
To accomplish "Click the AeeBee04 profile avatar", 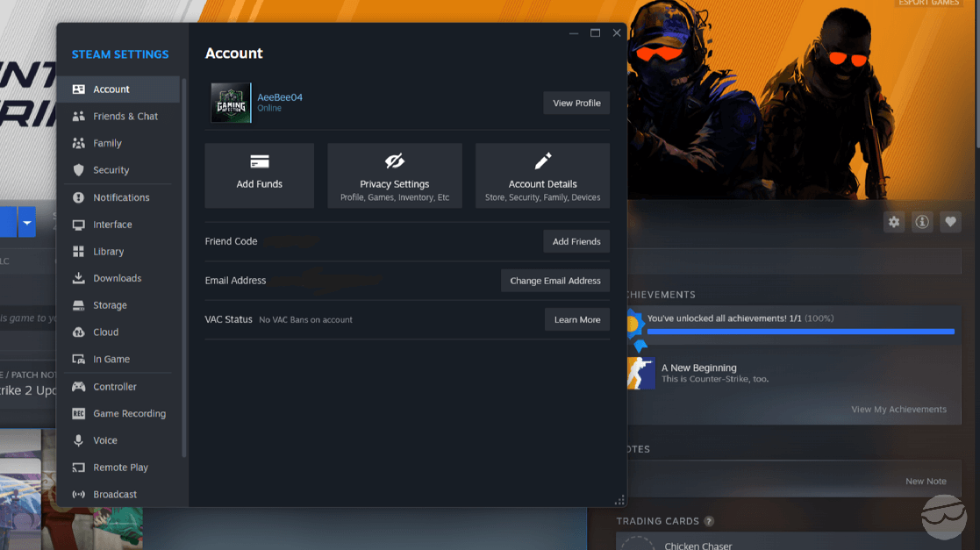I will 231,103.
